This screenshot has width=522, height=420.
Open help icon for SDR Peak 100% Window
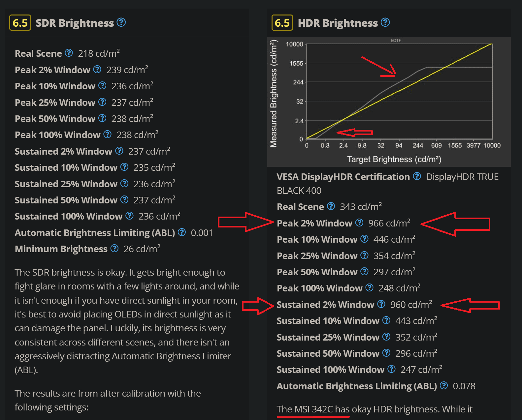(107, 134)
